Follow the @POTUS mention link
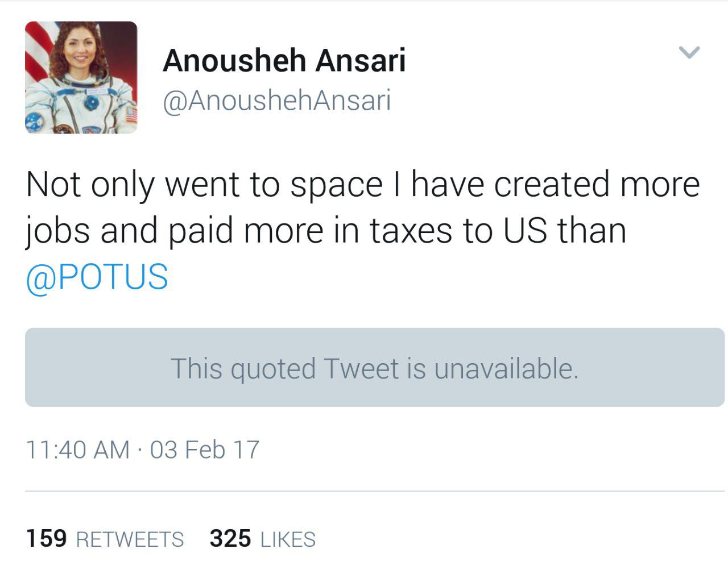728x578 pixels. click(x=97, y=277)
